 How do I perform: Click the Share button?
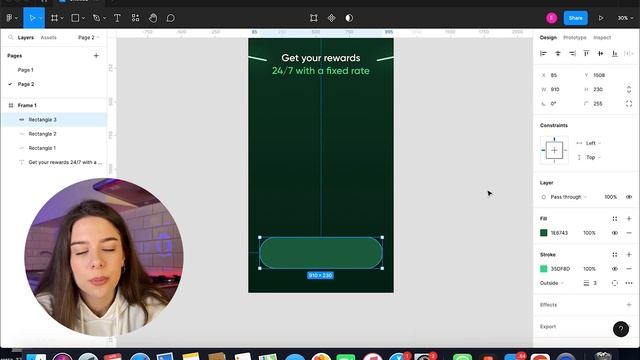click(576, 18)
